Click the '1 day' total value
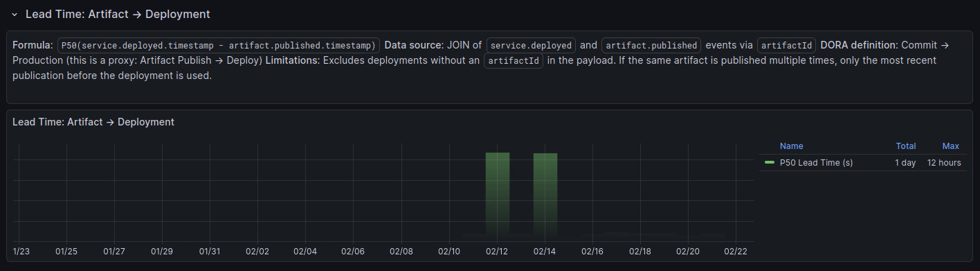 pyautogui.click(x=905, y=163)
